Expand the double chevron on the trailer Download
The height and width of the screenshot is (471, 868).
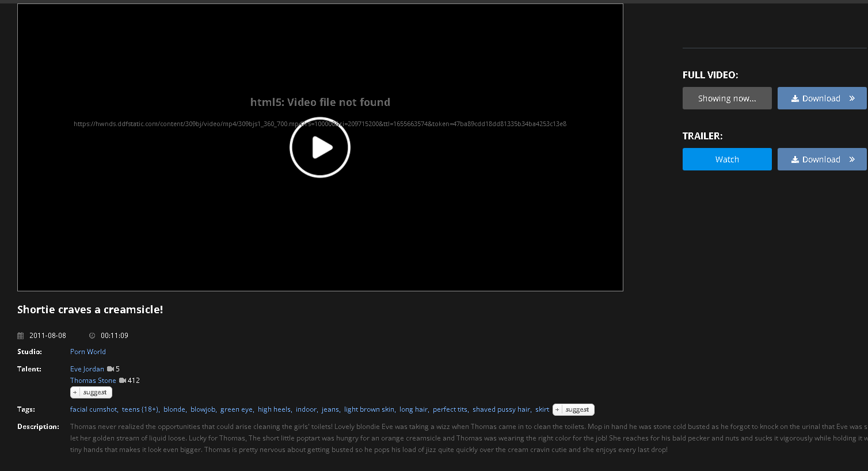(x=852, y=159)
